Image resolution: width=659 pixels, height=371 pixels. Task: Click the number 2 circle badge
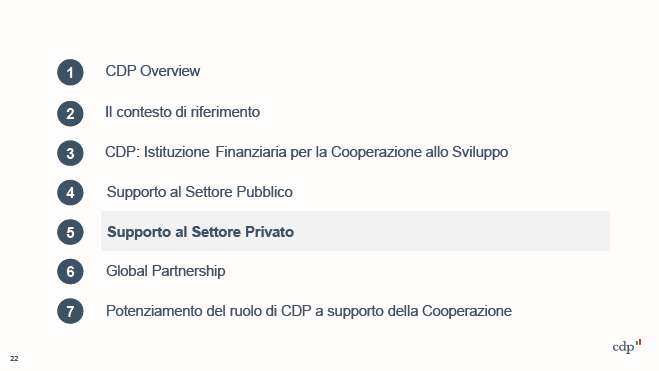coord(70,113)
